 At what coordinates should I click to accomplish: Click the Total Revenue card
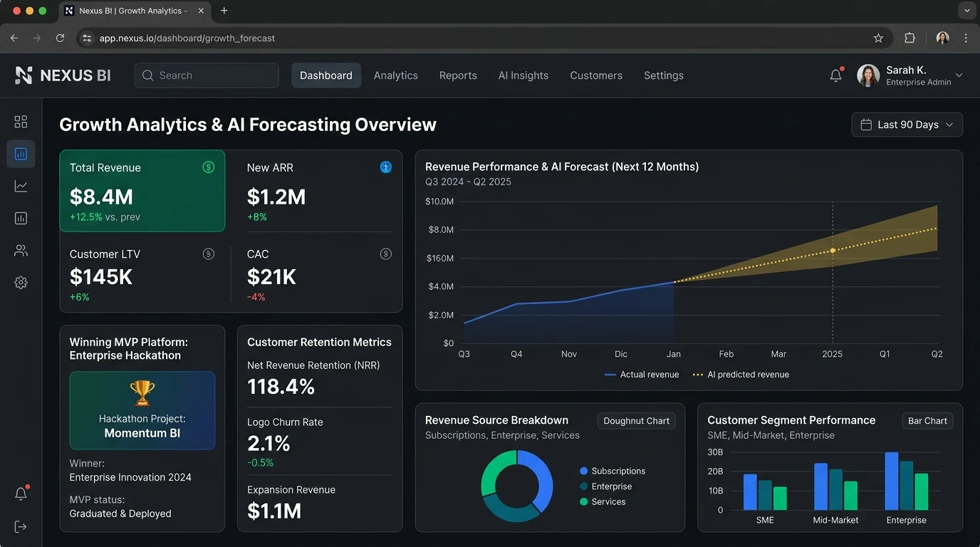tap(142, 191)
